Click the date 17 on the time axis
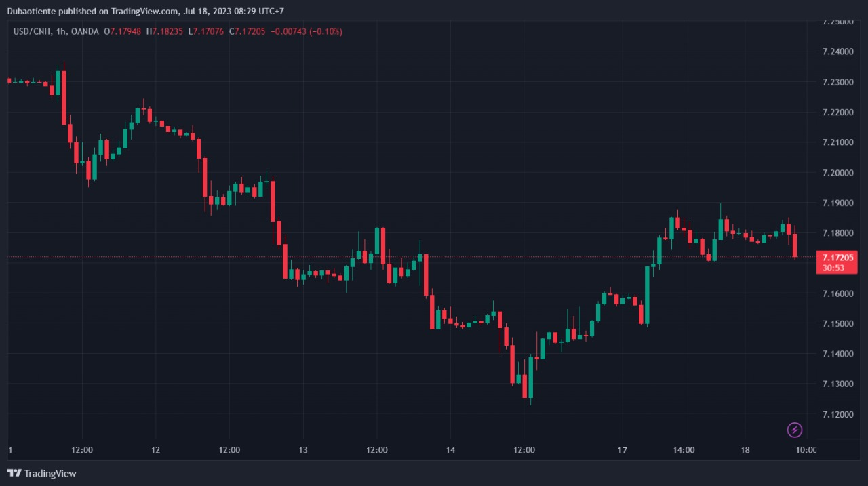This screenshot has width=868, height=486. pos(623,450)
